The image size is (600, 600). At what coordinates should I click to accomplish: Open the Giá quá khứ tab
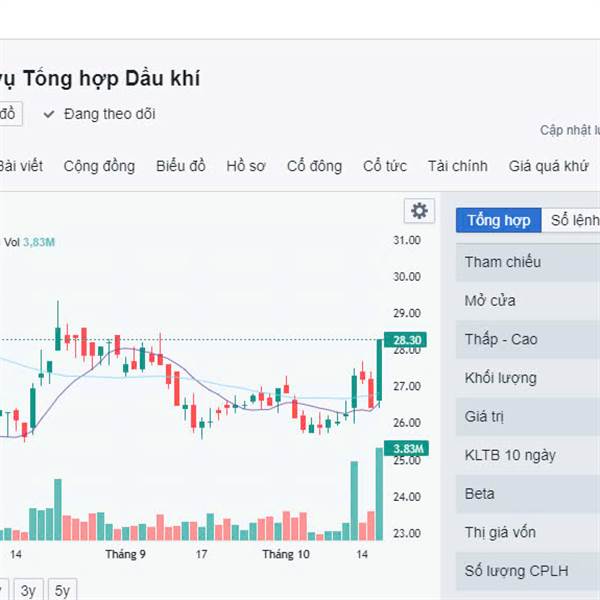click(x=548, y=166)
